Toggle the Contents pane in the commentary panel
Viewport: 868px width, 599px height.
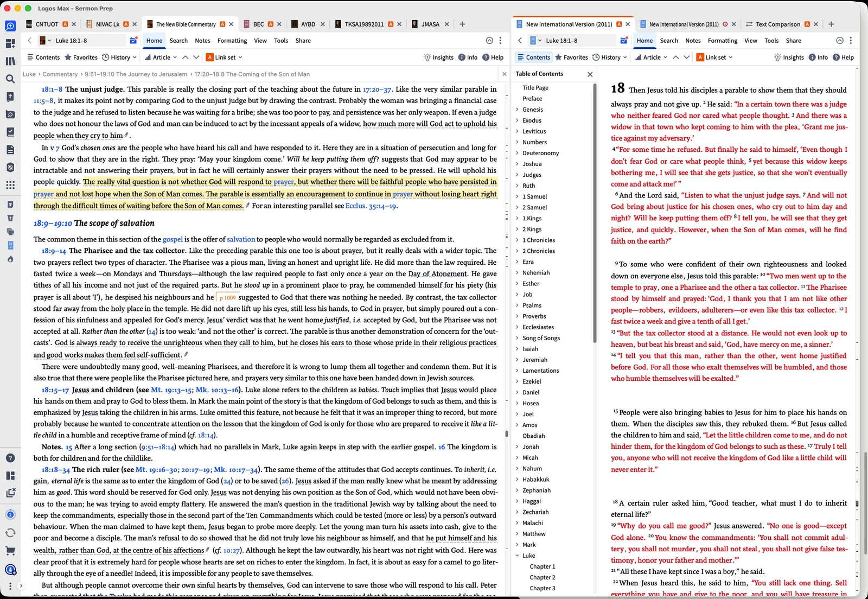coord(43,57)
